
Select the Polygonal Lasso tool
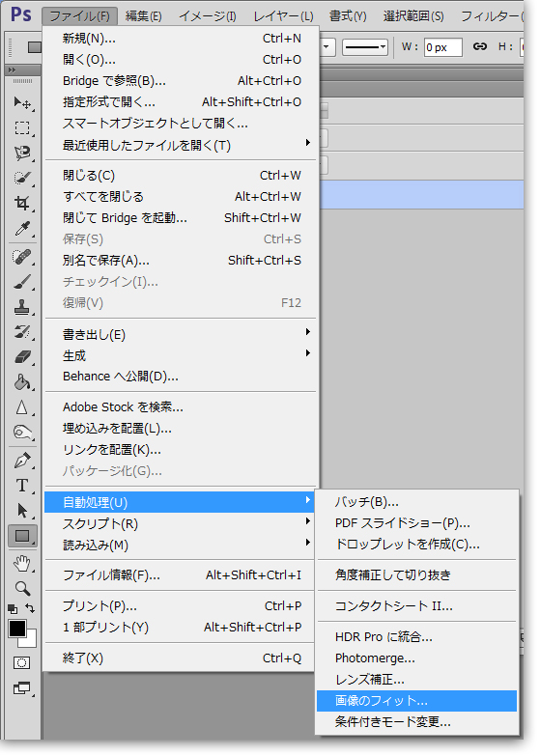pos(22,153)
